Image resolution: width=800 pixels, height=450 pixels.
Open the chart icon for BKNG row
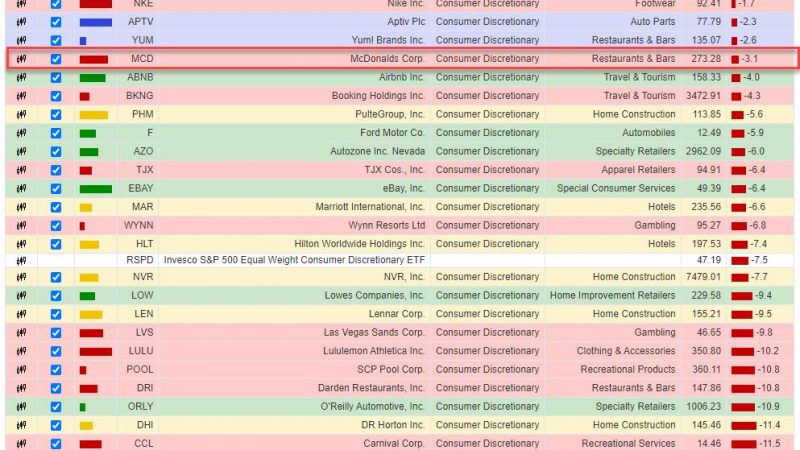click(21, 96)
